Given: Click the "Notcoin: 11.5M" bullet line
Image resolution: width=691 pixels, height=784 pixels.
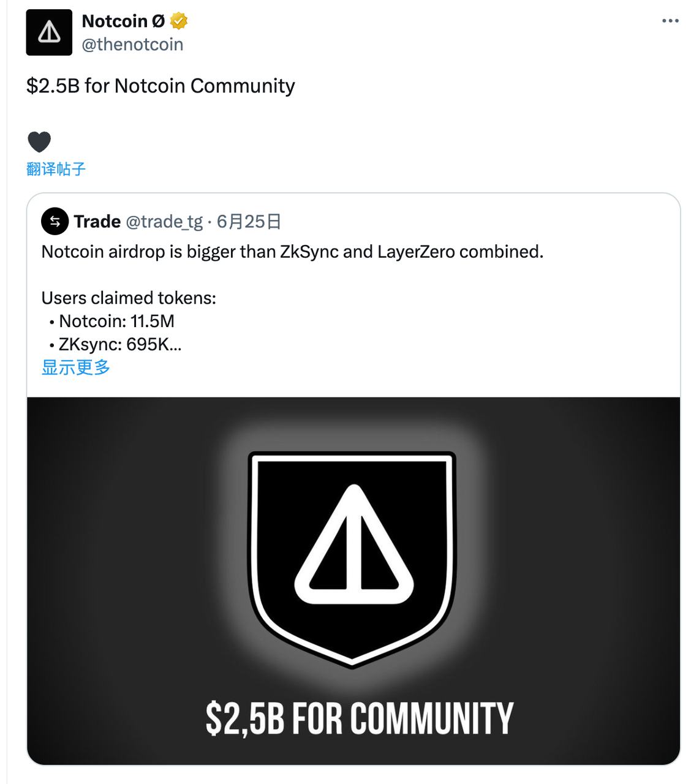Looking at the screenshot, I should point(116,322).
